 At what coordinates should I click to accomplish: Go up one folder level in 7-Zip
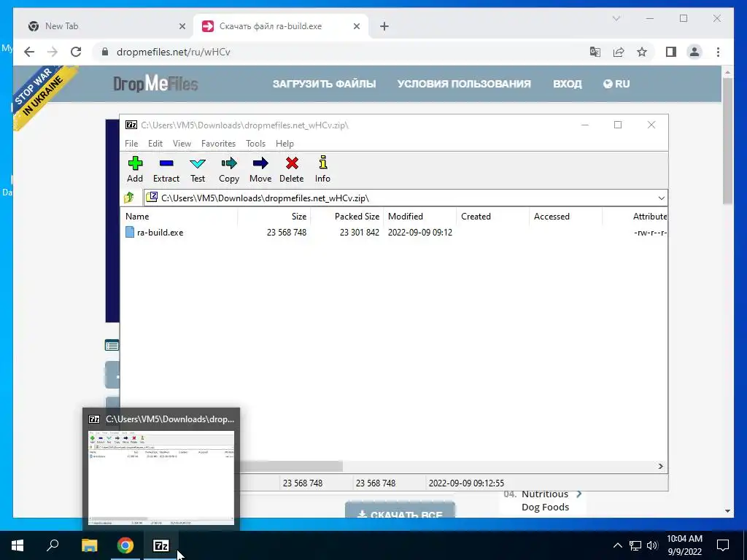coord(129,198)
